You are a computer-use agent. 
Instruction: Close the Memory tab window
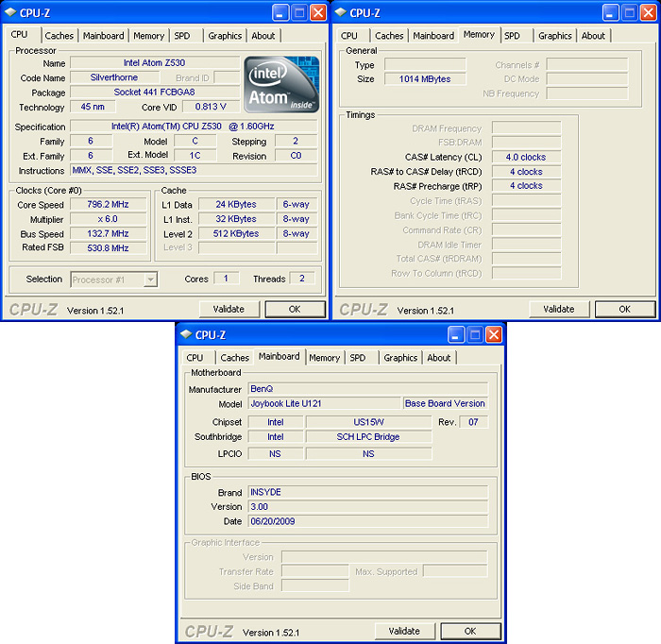[x=648, y=13]
